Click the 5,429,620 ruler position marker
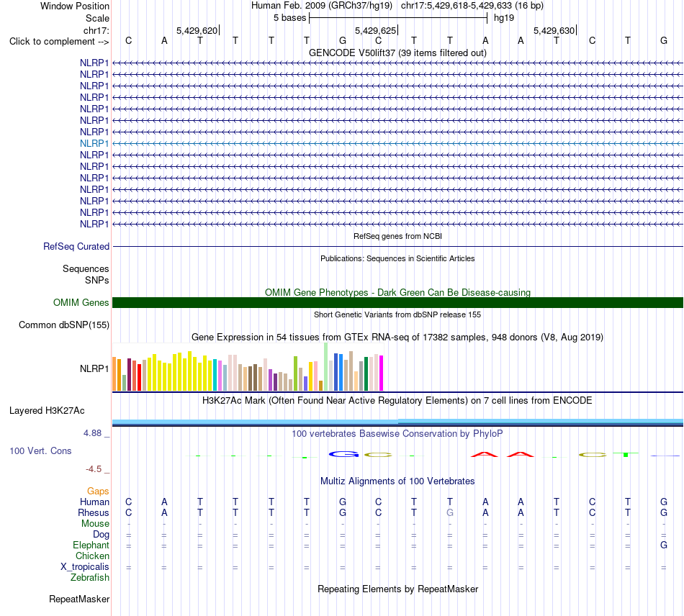Viewport: 684px width, 616px height. [197, 30]
